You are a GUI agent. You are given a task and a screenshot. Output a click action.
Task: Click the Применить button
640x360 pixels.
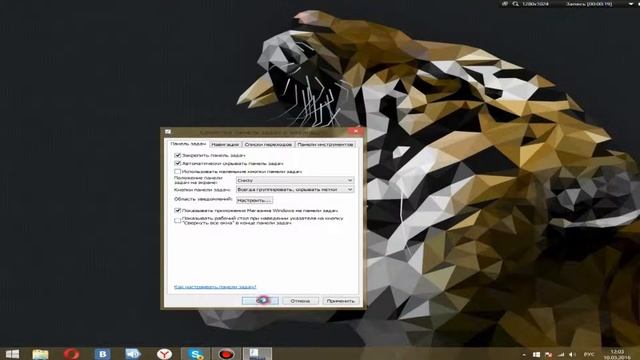click(341, 301)
